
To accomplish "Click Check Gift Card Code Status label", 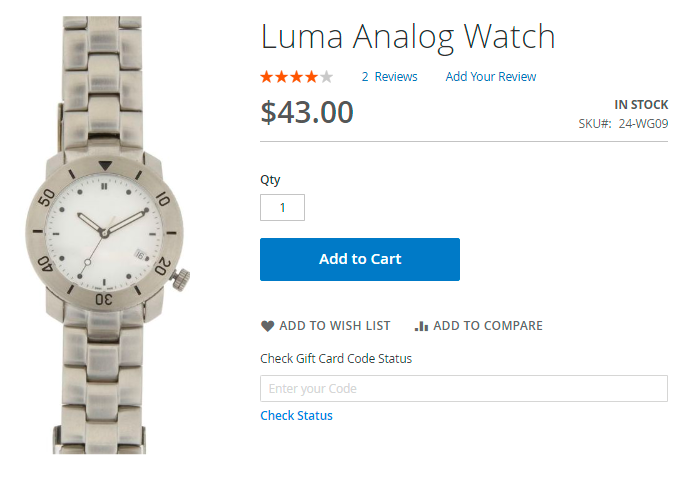I will pyautogui.click(x=336, y=358).
